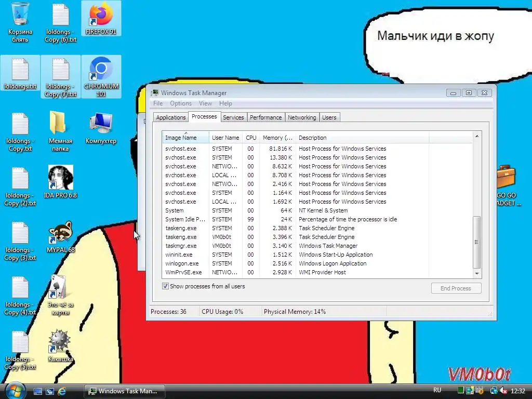Open the Это чё за карты solitaire shortcut
The height and width of the screenshot is (399, 532).
(x=60, y=296)
